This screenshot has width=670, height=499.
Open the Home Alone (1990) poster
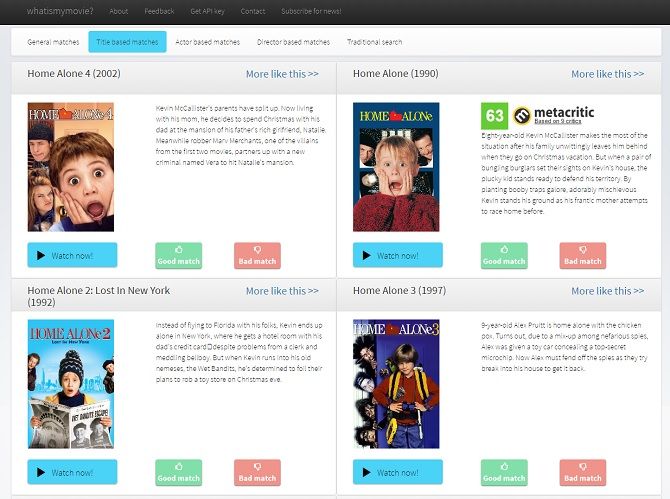[396, 167]
